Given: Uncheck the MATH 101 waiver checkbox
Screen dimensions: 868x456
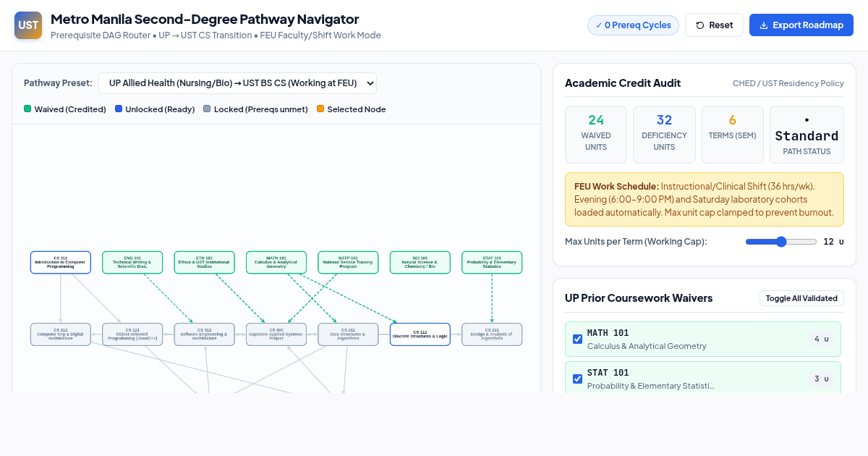Looking at the screenshot, I should coord(577,339).
